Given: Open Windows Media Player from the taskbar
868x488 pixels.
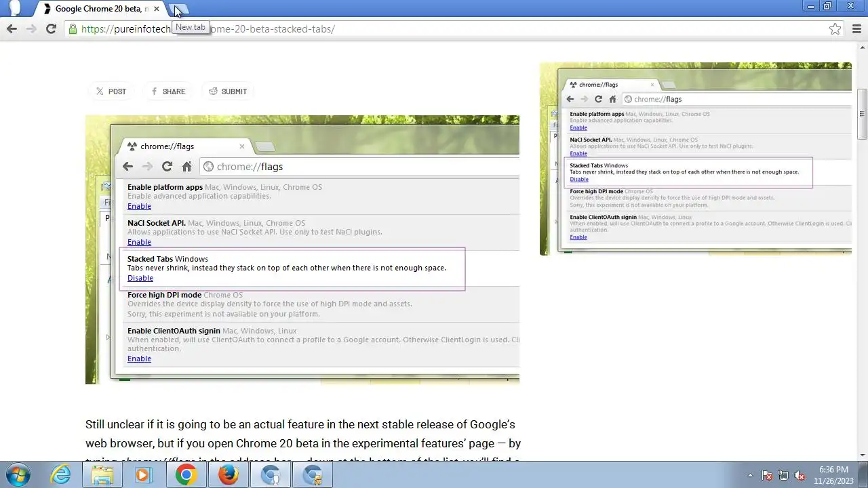Looking at the screenshot, I should tap(143, 475).
